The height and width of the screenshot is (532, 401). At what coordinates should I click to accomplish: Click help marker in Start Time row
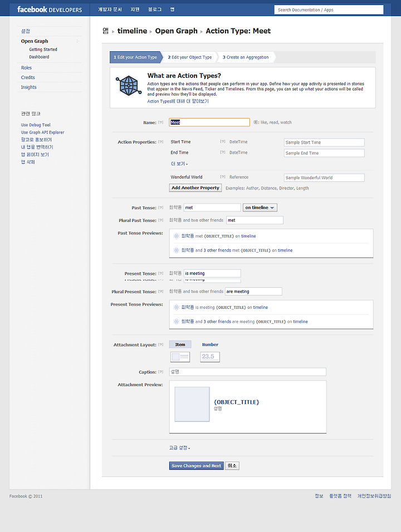(223, 141)
